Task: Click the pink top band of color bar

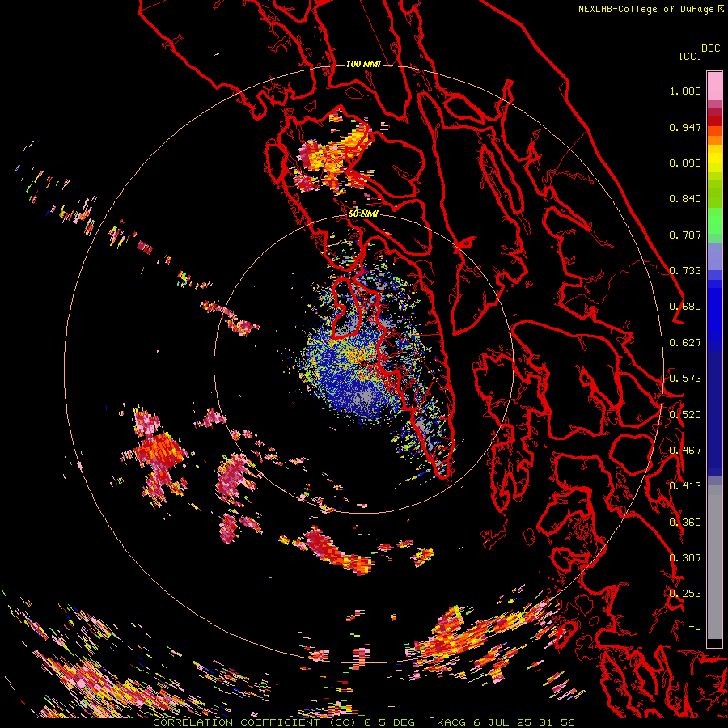Action: [714, 86]
